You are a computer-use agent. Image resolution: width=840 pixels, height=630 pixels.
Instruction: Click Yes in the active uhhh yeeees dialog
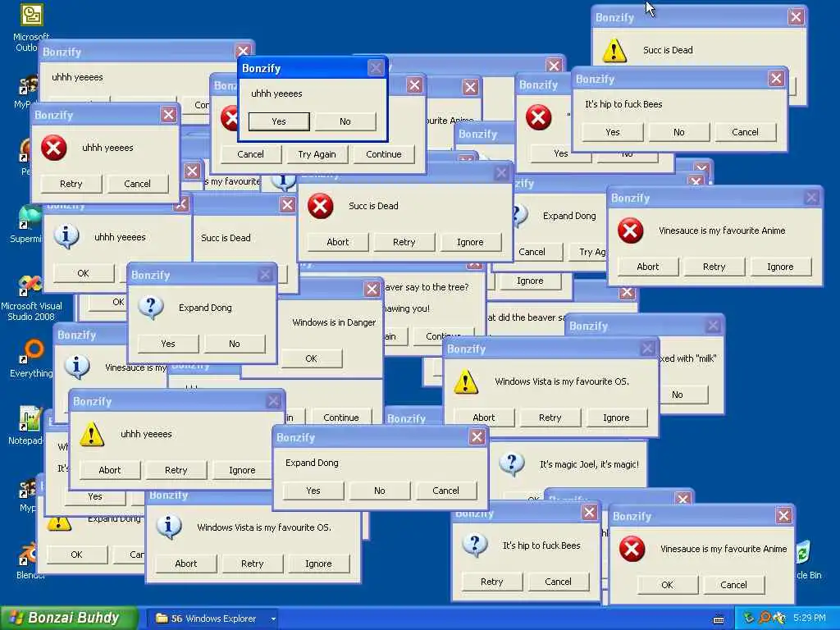(x=279, y=121)
